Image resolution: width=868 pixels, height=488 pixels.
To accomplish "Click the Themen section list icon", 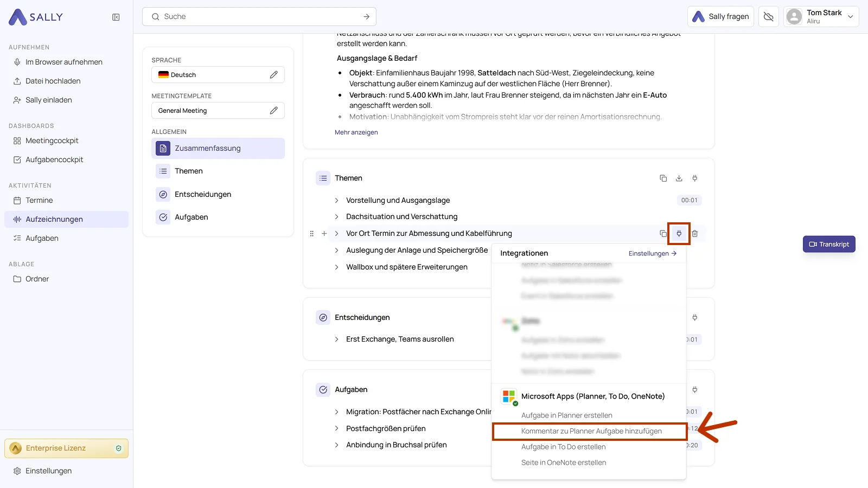I will click(323, 178).
